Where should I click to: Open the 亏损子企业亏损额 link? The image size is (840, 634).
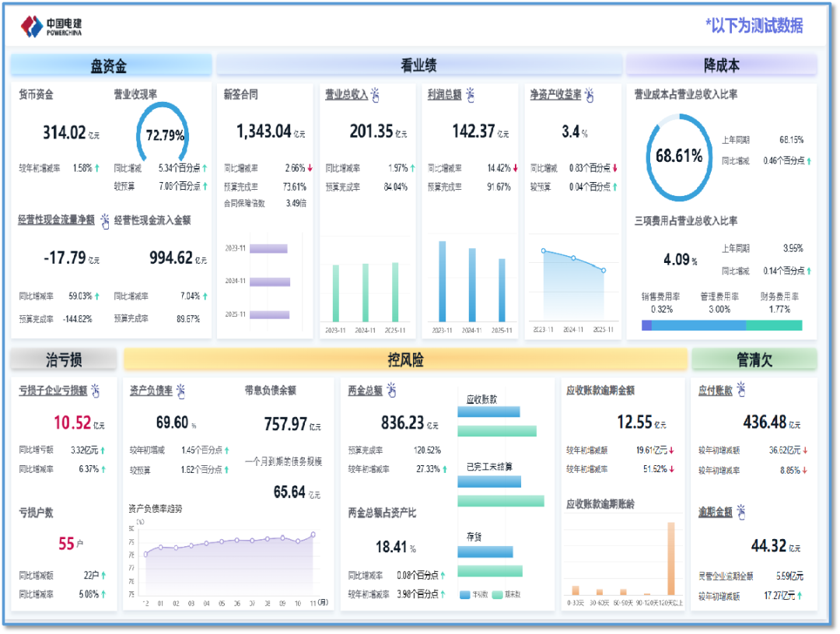pyautogui.click(x=53, y=391)
